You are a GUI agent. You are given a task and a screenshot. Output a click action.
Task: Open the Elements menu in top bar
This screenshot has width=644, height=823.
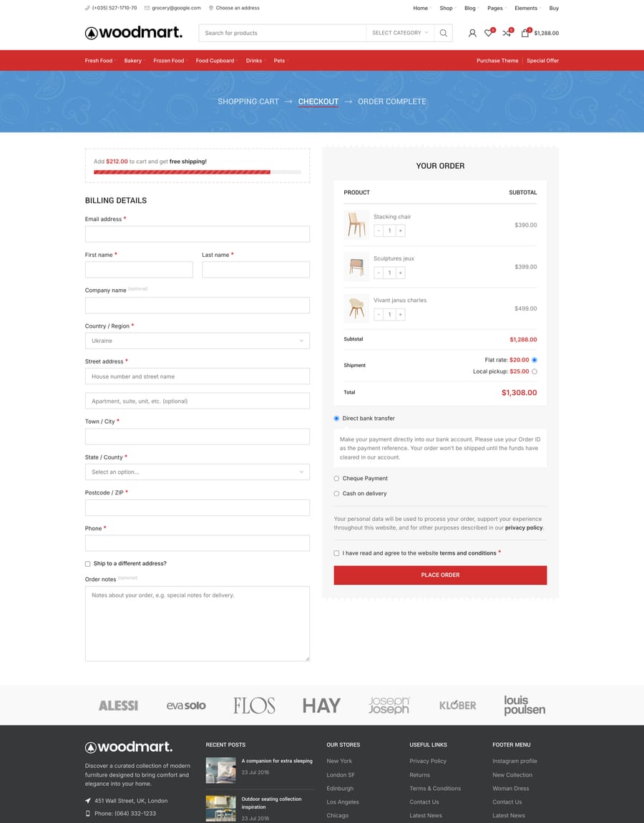click(527, 9)
